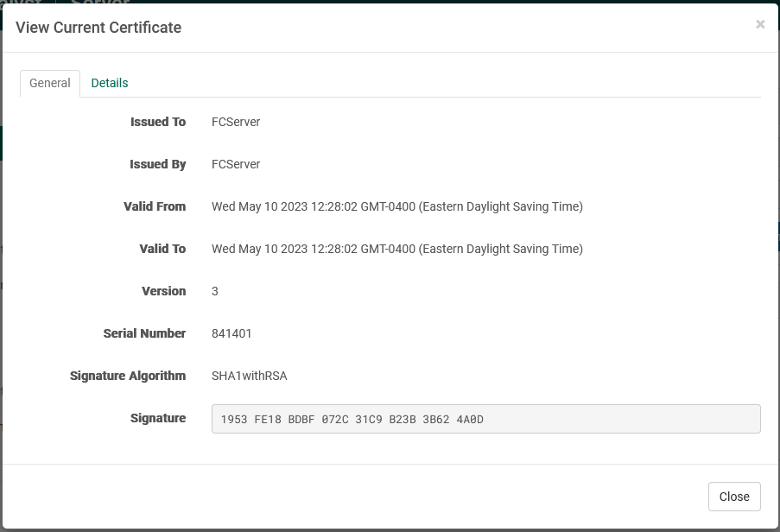Click the Valid From date value
The height and width of the screenshot is (532, 780).
397,206
